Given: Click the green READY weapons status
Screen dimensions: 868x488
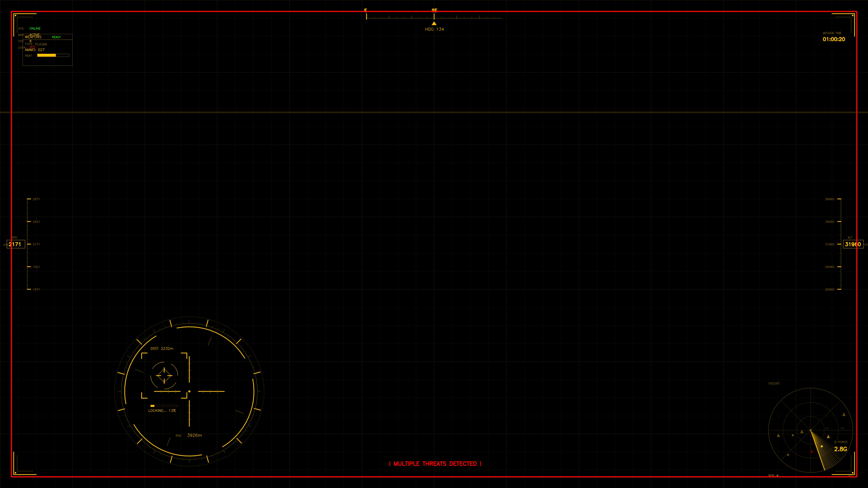Looking at the screenshot, I should [56, 37].
